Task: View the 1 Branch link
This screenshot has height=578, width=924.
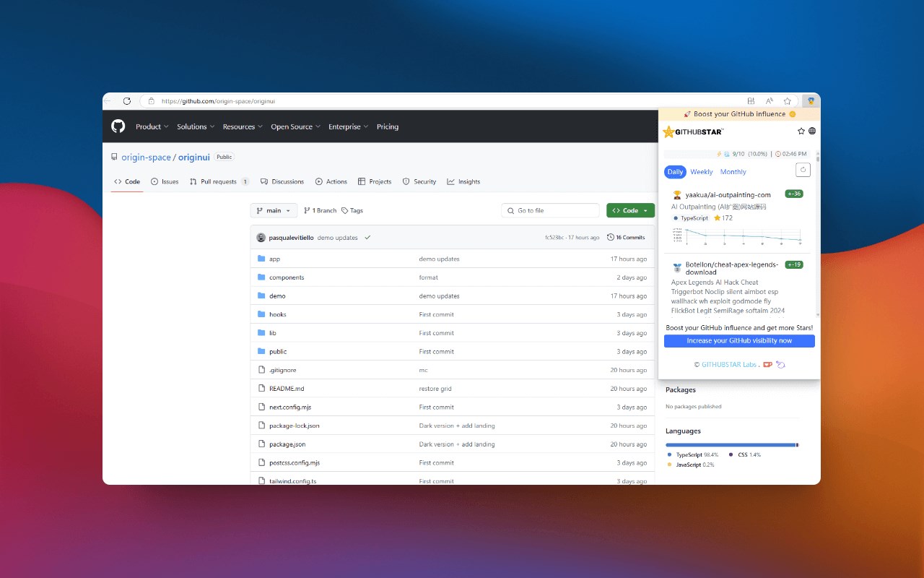Action: pyautogui.click(x=321, y=210)
